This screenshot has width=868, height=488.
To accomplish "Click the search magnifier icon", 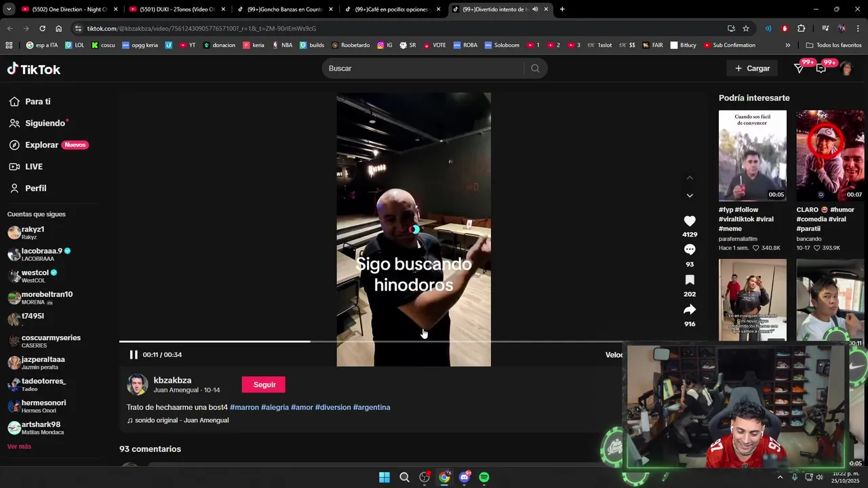I will (x=535, y=68).
